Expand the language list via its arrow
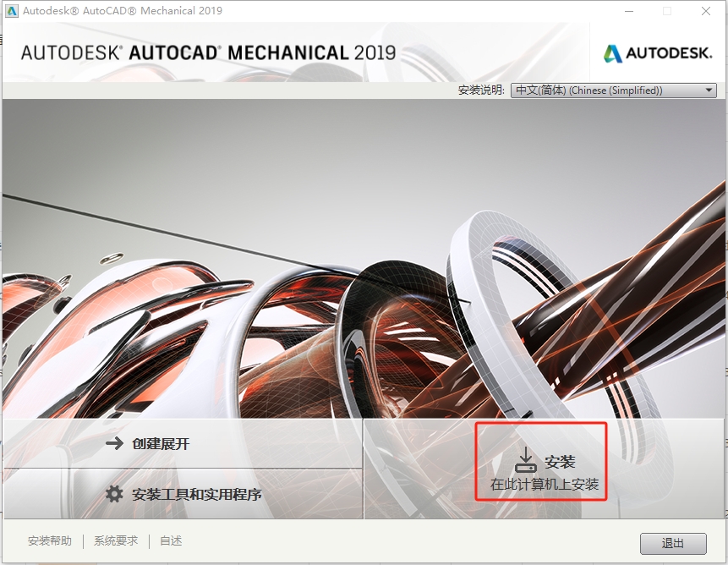Image resolution: width=728 pixels, height=565 pixels. coord(709,91)
